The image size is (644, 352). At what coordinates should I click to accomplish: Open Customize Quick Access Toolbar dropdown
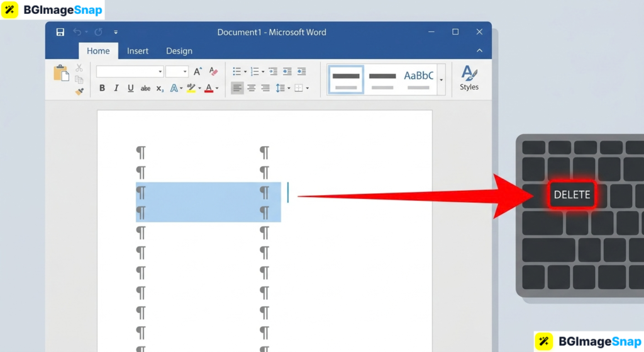tap(116, 32)
